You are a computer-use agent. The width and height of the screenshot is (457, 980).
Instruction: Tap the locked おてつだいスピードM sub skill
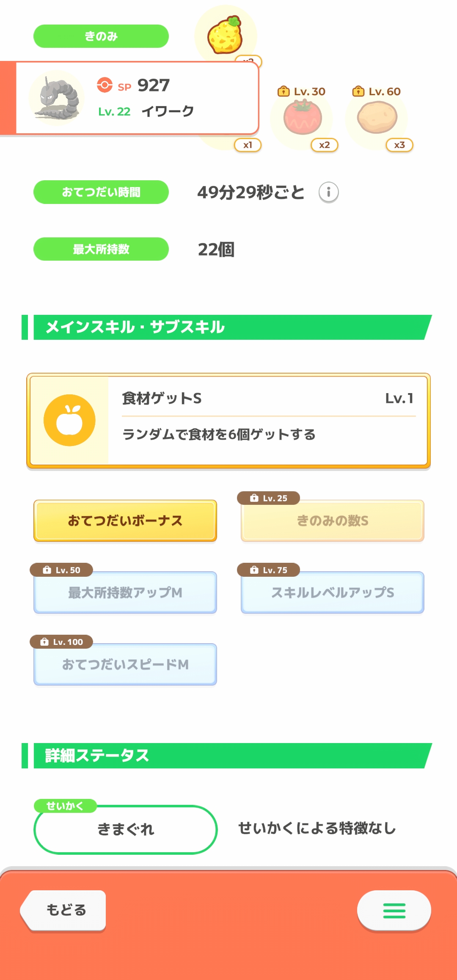point(125,664)
